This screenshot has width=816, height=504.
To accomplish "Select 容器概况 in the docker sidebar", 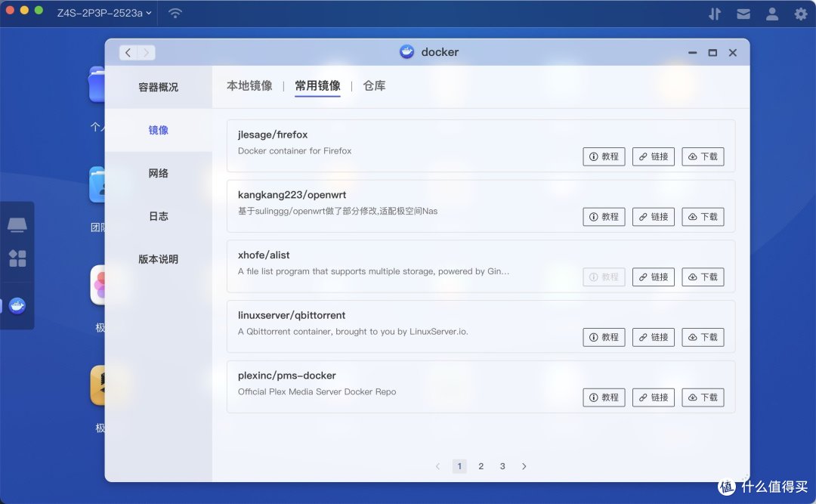I will pyautogui.click(x=158, y=85).
